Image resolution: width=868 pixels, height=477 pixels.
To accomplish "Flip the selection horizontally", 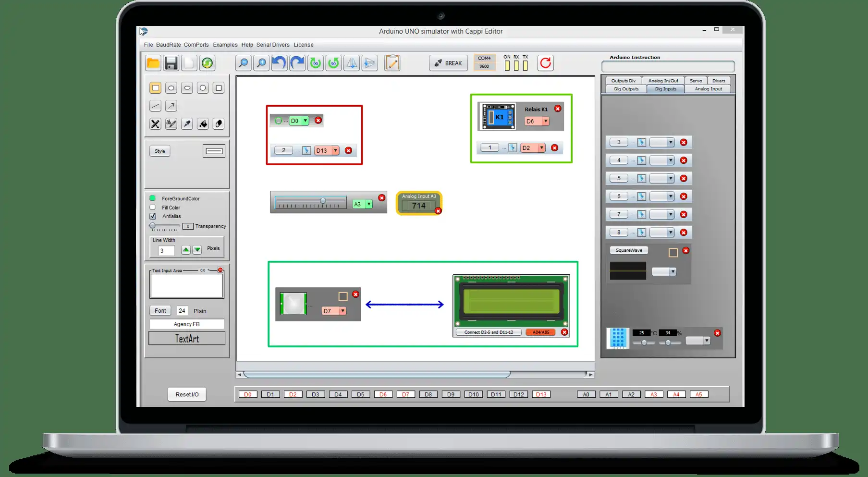I will (x=352, y=63).
